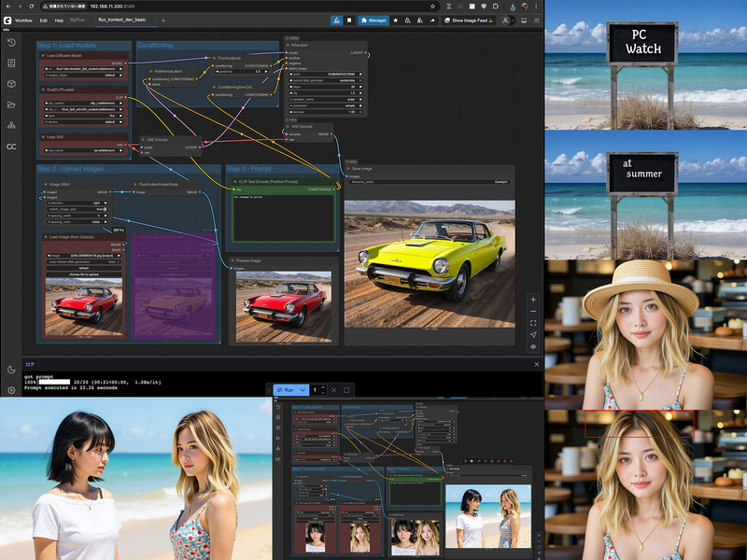
Task: Open the model library cube icon
Action: 11,84
